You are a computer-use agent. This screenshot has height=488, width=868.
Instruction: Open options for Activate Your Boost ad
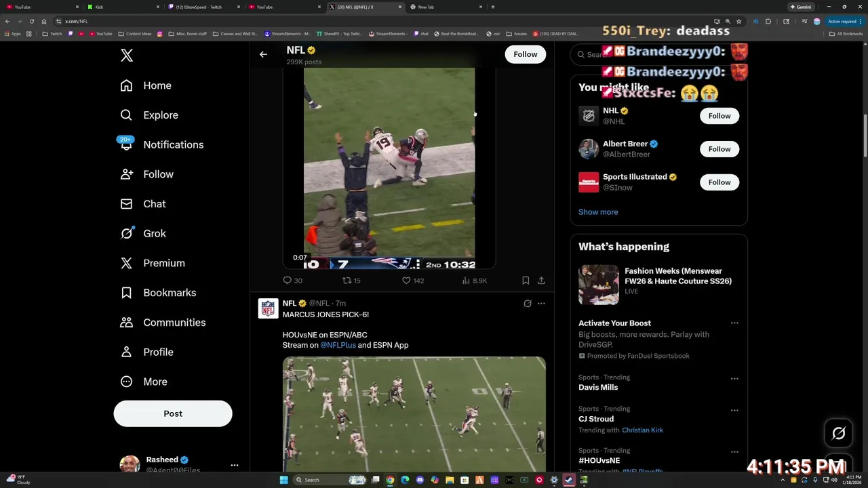734,323
